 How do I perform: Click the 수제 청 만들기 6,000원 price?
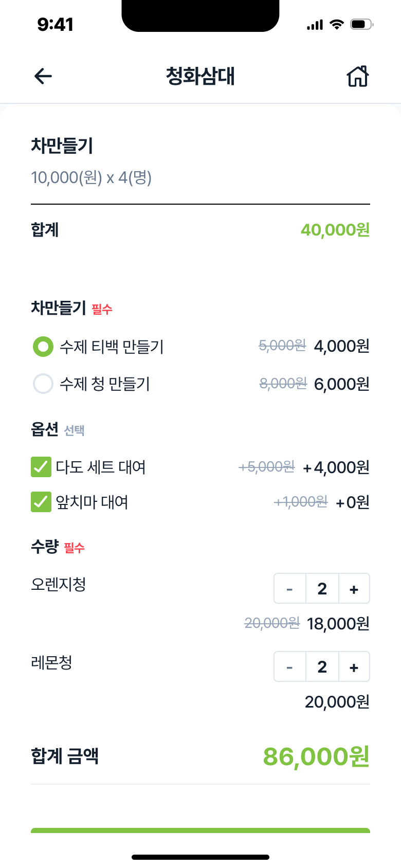tap(341, 384)
